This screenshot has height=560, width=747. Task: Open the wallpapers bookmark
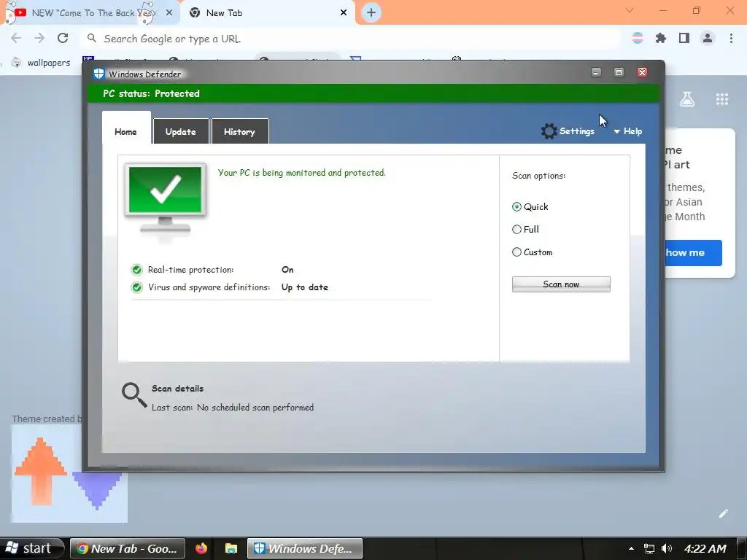click(41, 63)
